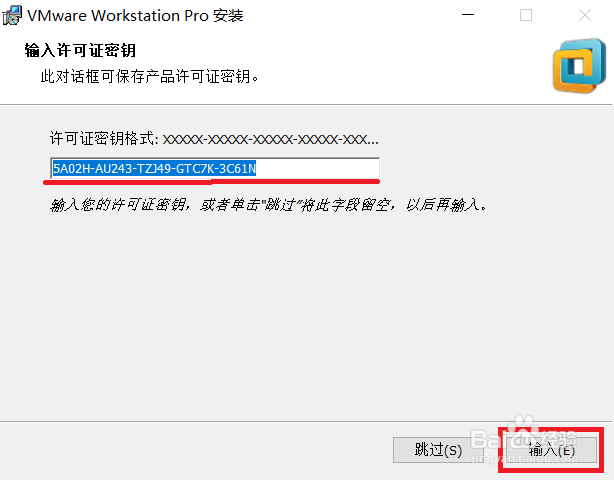The width and height of the screenshot is (614, 480).
Task: Click the installer icon in title bar
Action: click(12, 15)
